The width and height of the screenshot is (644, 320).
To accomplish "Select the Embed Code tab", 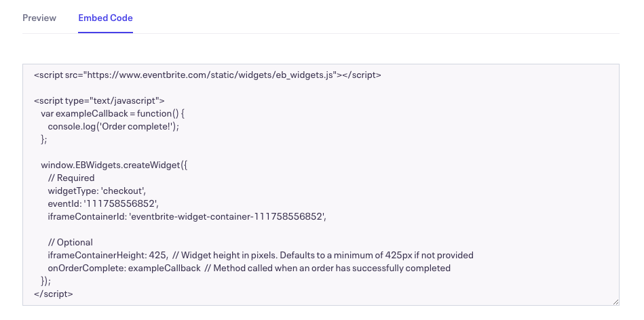I will tap(106, 18).
